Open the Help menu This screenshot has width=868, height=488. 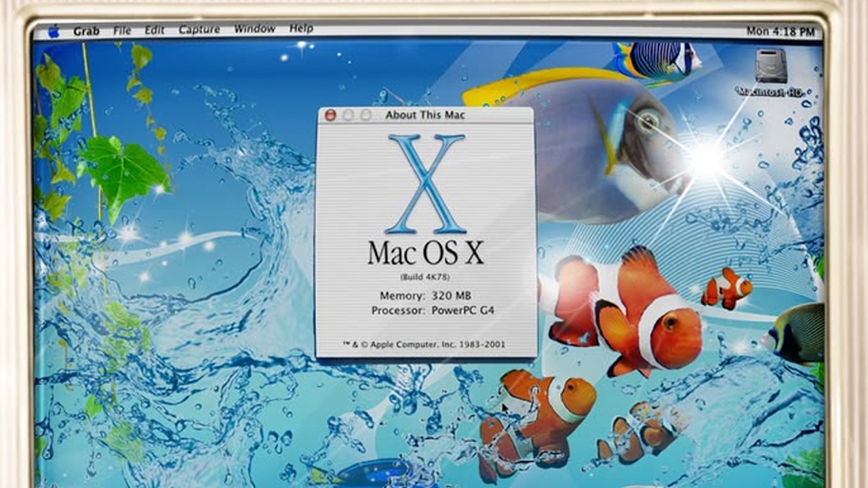[301, 28]
